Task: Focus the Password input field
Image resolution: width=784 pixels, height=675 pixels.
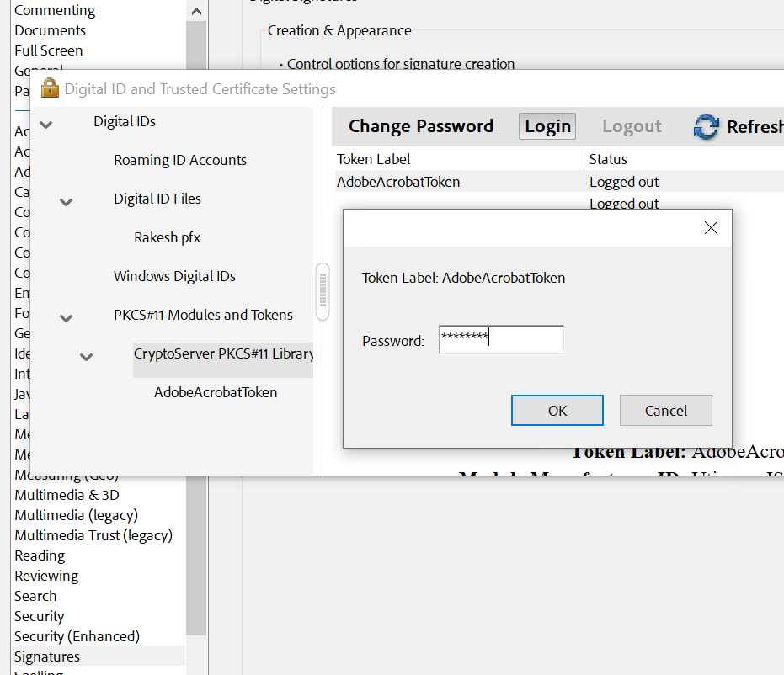Action: pyautogui.click(x=501, y=340)
